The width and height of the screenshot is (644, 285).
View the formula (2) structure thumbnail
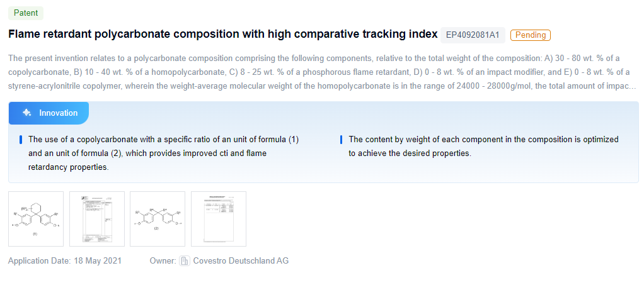pyautogui.click(x=158, y=218)
